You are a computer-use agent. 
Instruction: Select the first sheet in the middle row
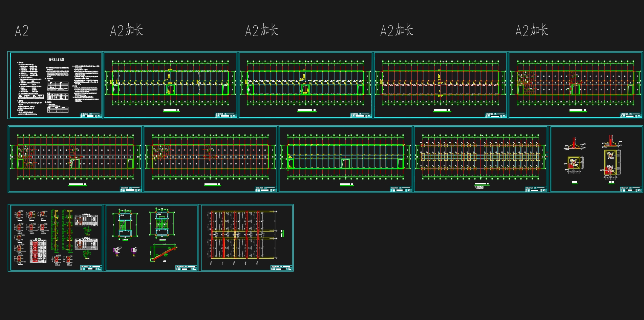tap(75, 159)
